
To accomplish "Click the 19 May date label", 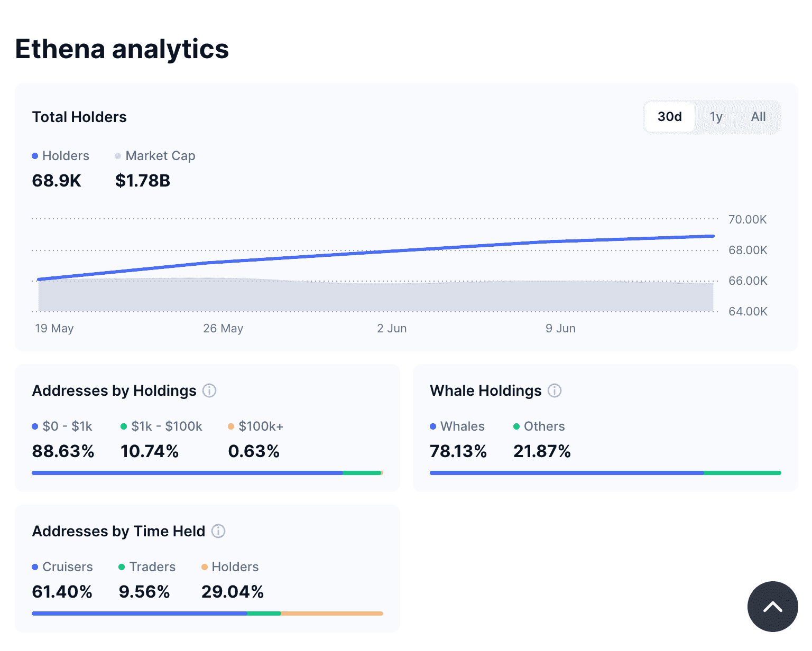I will (x=54, y=328).
